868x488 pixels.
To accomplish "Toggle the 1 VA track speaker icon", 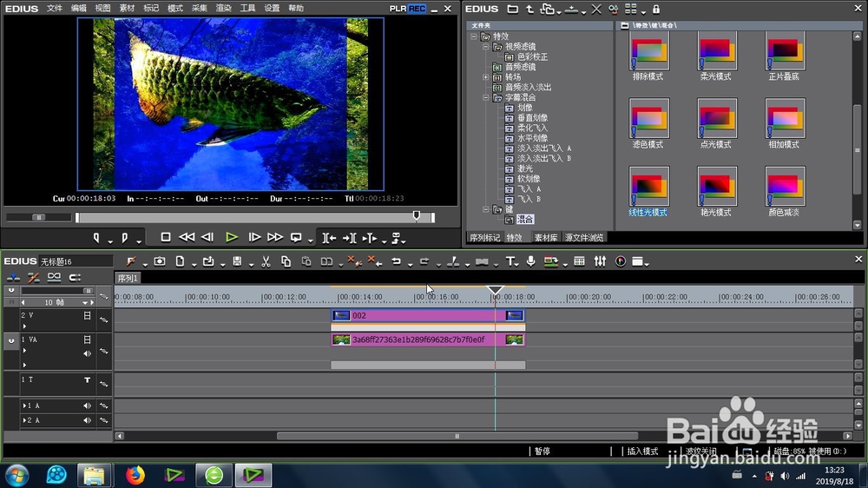I will tap(87, 353).
